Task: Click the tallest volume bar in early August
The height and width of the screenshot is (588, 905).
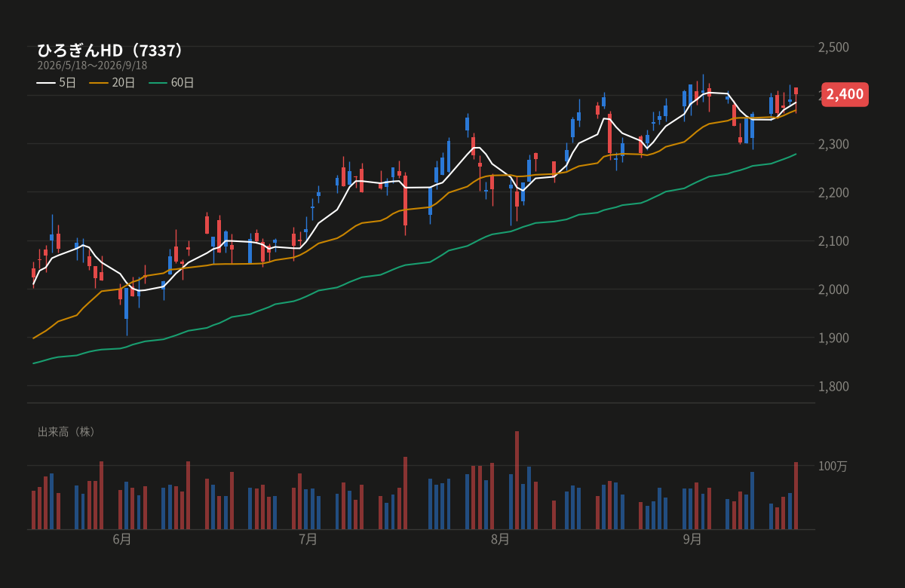Action: [x=517, y=480]
